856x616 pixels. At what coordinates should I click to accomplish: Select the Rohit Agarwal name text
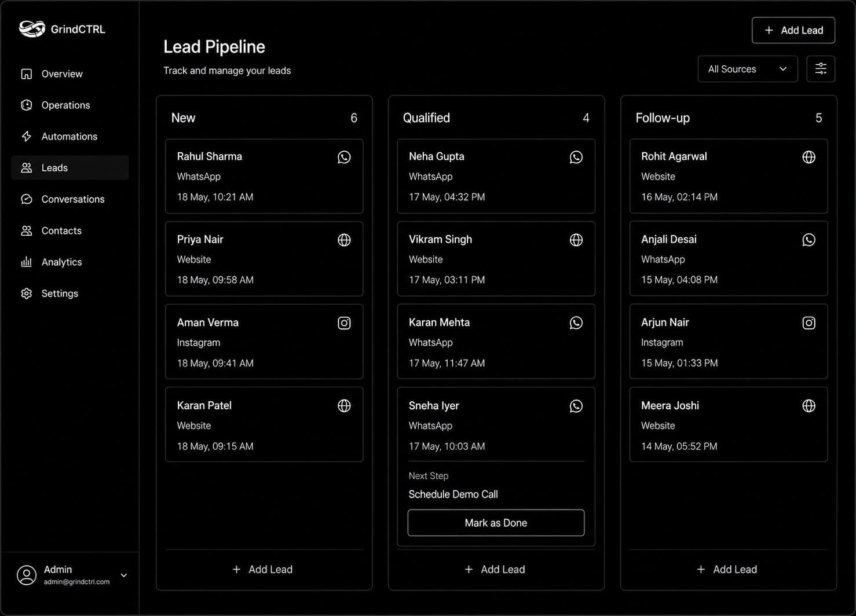tap(674, 157)
